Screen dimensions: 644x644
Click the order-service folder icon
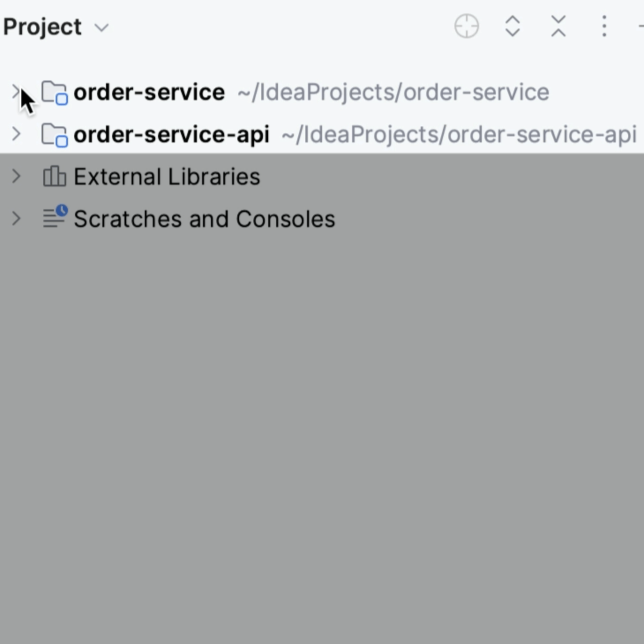(x=54, y=92)
